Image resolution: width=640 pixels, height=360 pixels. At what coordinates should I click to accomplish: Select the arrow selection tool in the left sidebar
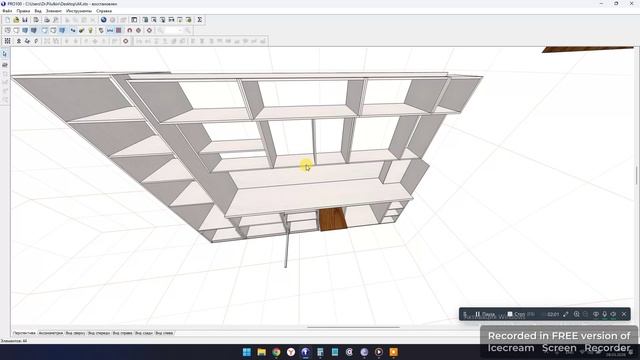coord(5,54)
